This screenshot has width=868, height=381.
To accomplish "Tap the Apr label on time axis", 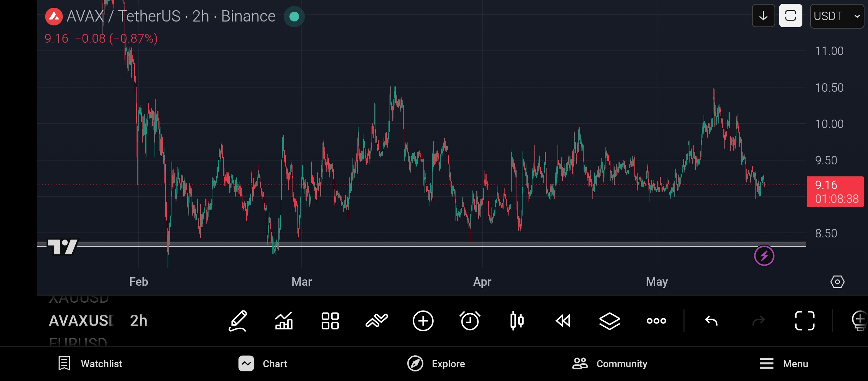I will [482, 282].
